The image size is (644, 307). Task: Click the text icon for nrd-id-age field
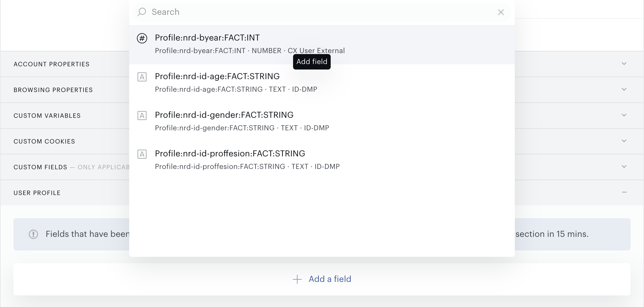tap(142, 77)
